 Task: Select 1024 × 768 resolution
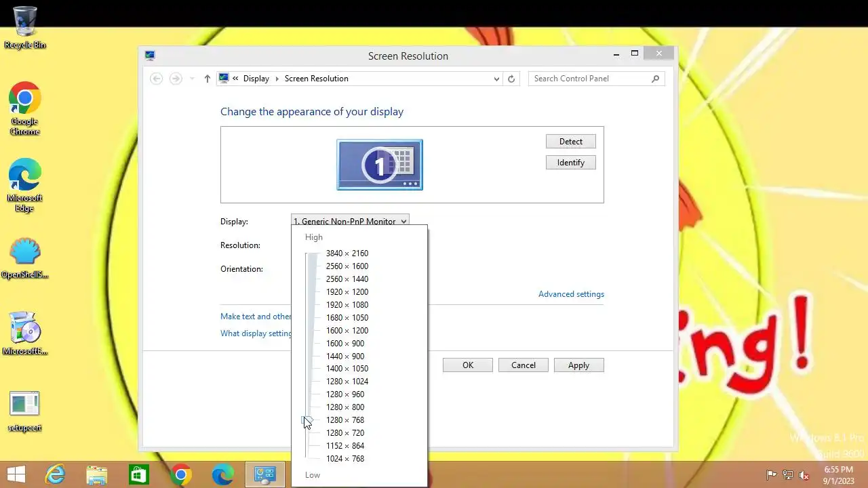345,459
